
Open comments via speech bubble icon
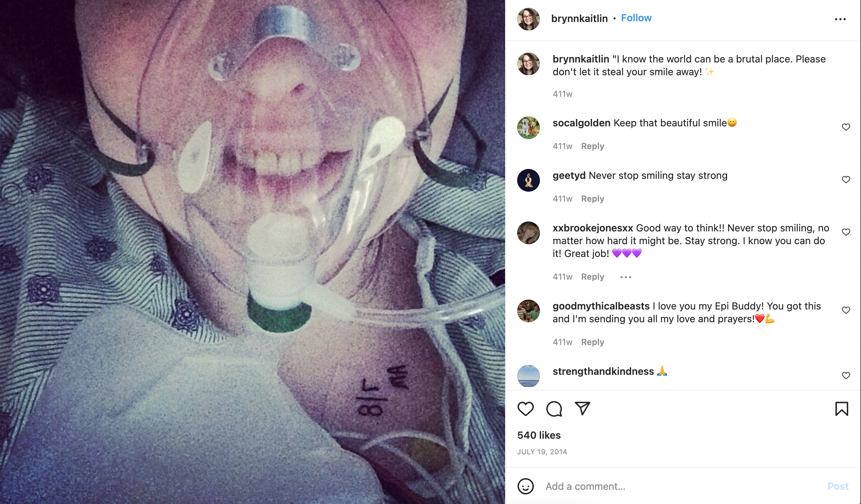[x=554, y=409]
